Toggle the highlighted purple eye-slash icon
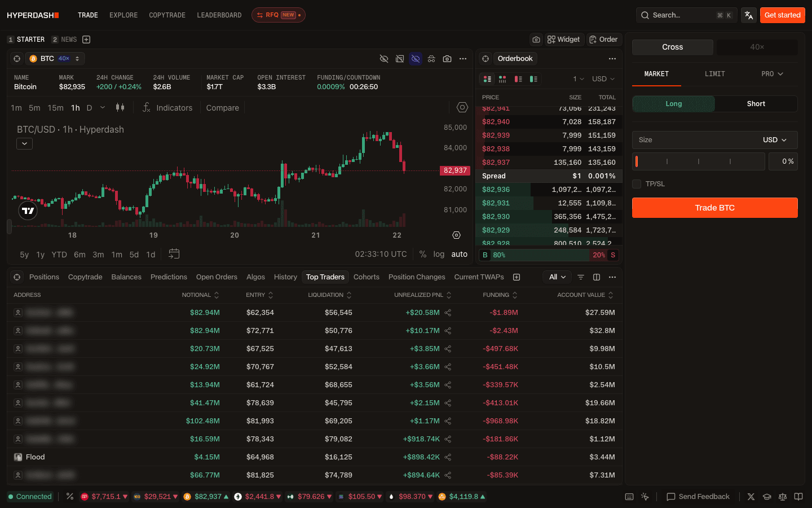 [x=416, y=59]
